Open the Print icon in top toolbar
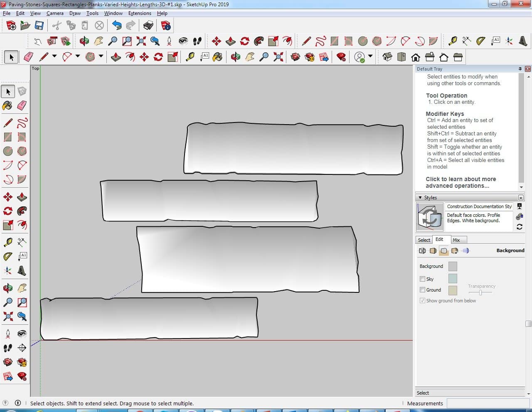Viewport: 532px width, 412px height. 148,26
